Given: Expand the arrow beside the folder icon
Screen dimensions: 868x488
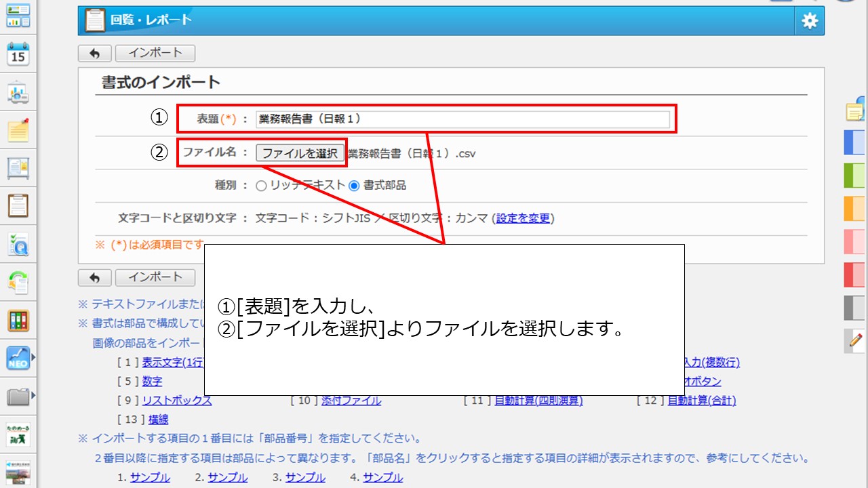Looking at the screenshot, I should pos(33,394).
